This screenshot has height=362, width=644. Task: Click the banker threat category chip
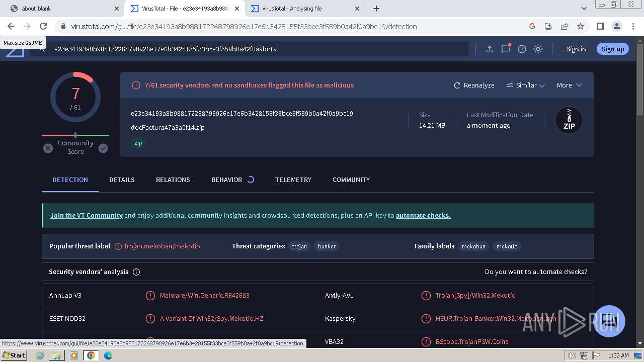tap(327, 246)
